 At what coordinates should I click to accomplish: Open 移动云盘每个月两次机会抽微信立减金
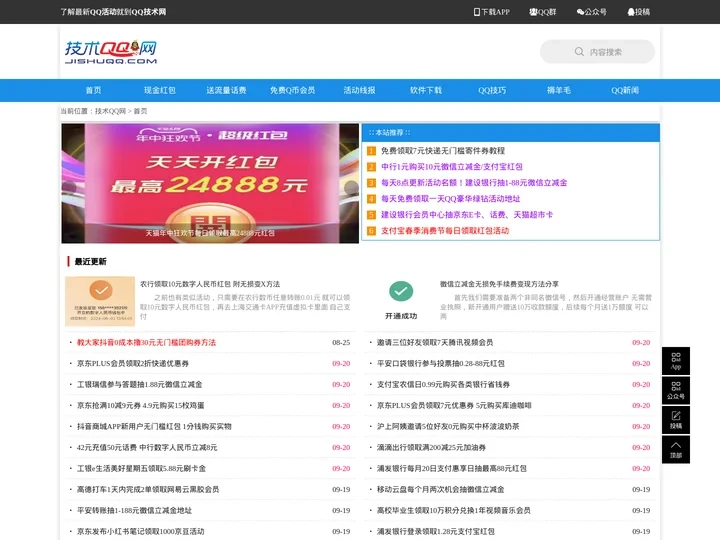(x=440, y=489)
